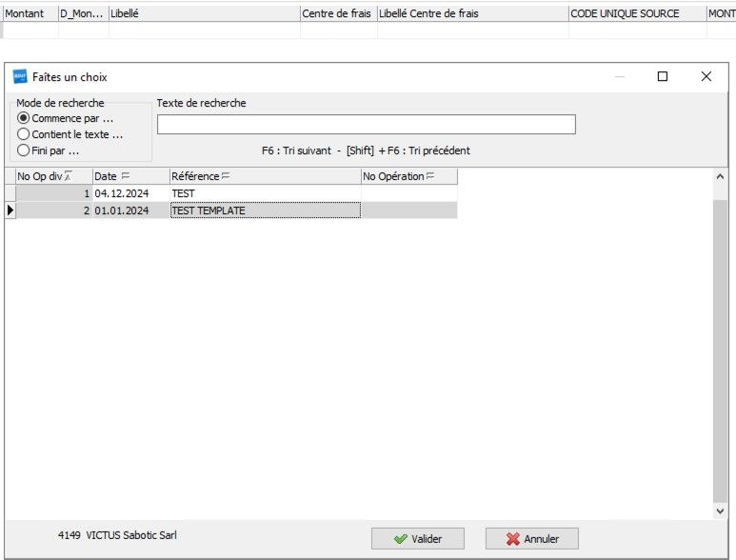Viewport: 736px width, 560px height.
Task: Click the green checkmark icon on Valider
Action: (x=401, y=539)
